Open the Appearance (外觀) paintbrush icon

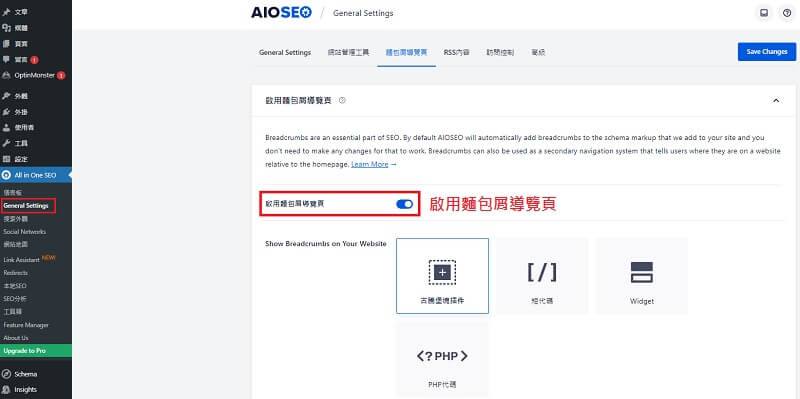(6, 96)
